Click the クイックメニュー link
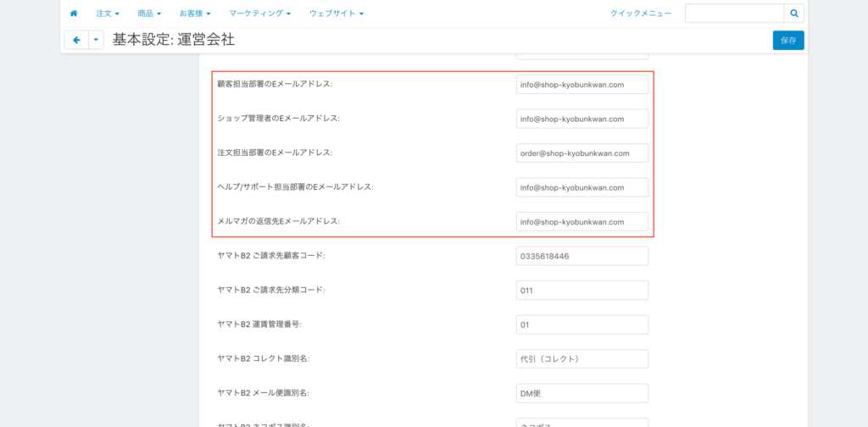This screenshot has height=427, width=868. (640, 14)
